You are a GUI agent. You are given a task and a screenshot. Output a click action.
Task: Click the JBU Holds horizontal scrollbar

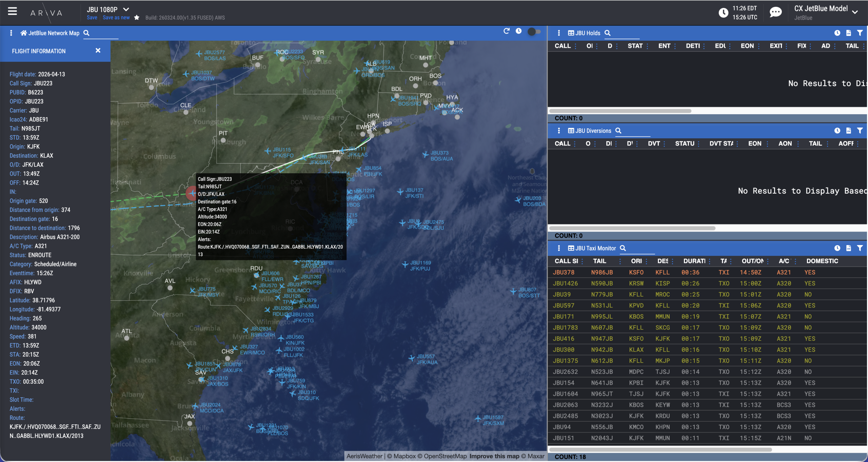tap(620, 111)
